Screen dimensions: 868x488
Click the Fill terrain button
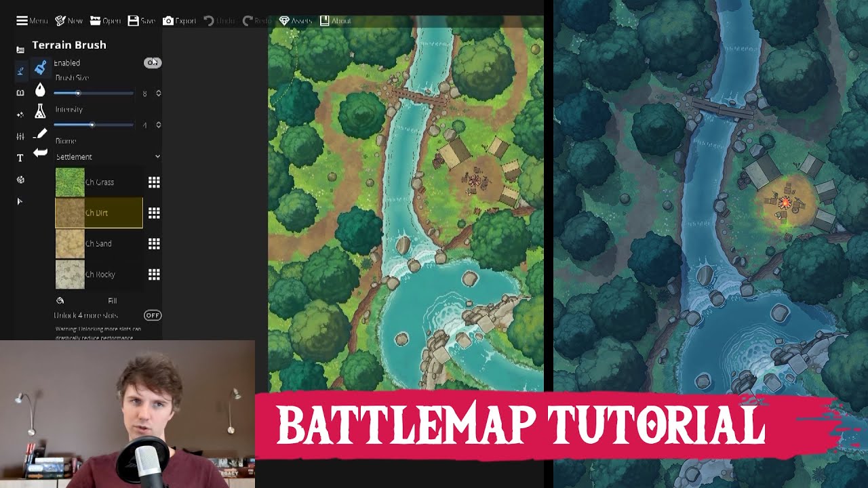[x=112, y=300]
